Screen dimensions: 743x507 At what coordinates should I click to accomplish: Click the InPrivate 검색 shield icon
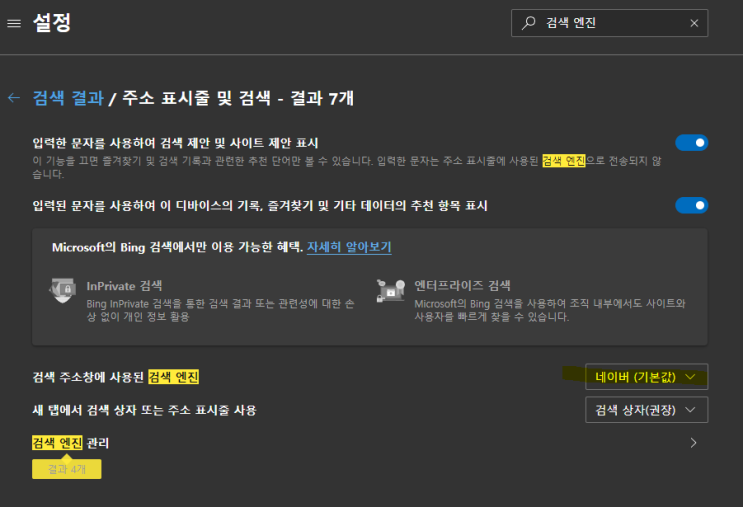pos(63,290)
